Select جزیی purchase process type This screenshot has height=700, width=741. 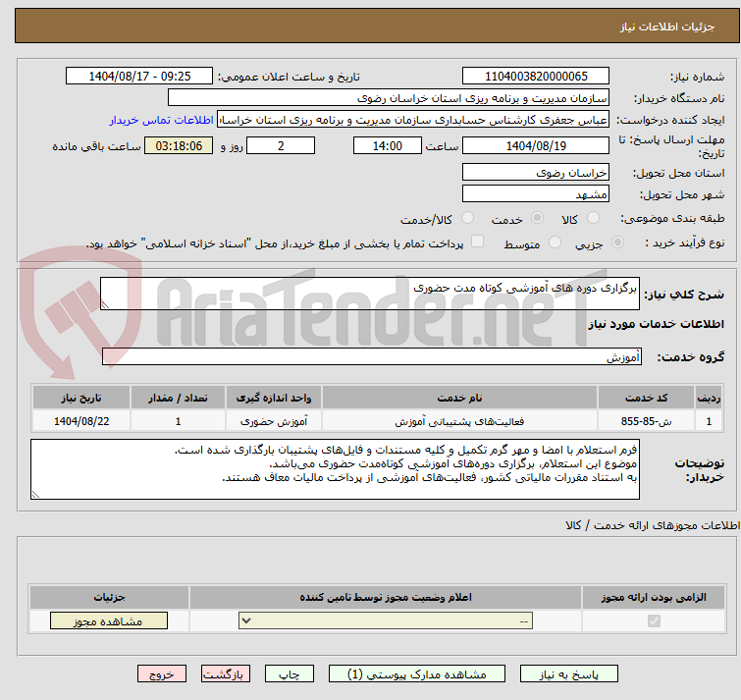[617, 242]
